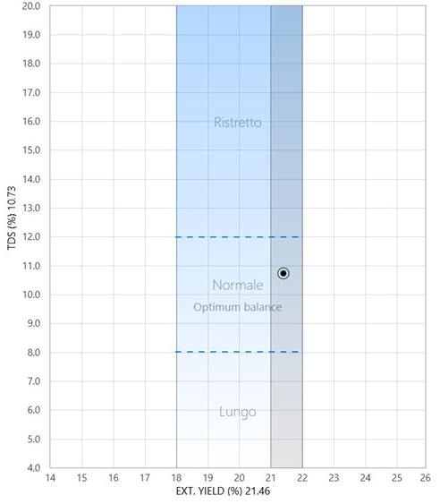
Task: Select the Ristretto zone label
Action: 238,123
